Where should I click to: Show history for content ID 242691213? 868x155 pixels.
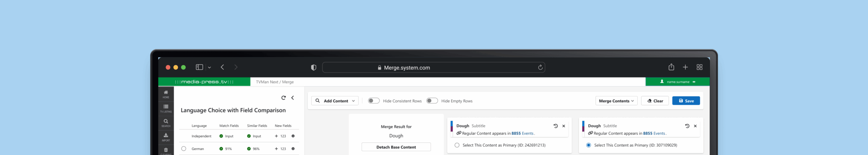[555, 126]
